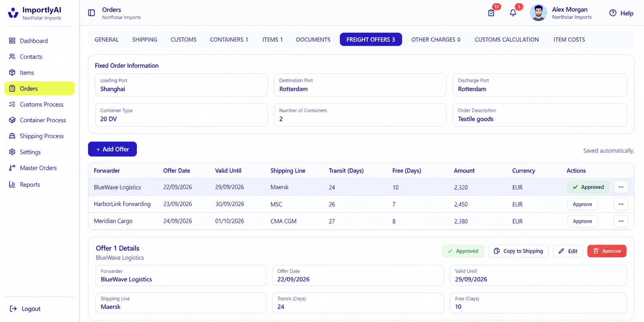This screenshot has width=644, height=322.
Task: Open Items in sidebar
Action: point(39,72)
